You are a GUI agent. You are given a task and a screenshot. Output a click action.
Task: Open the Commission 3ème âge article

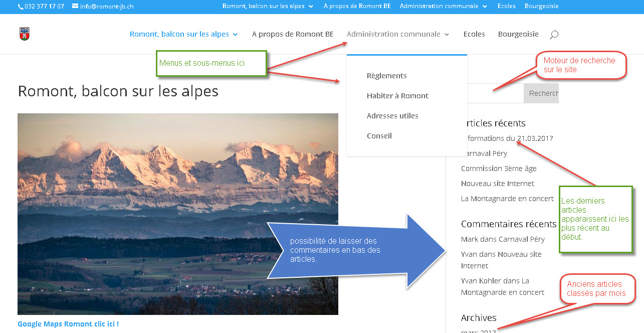pos(499,169)
